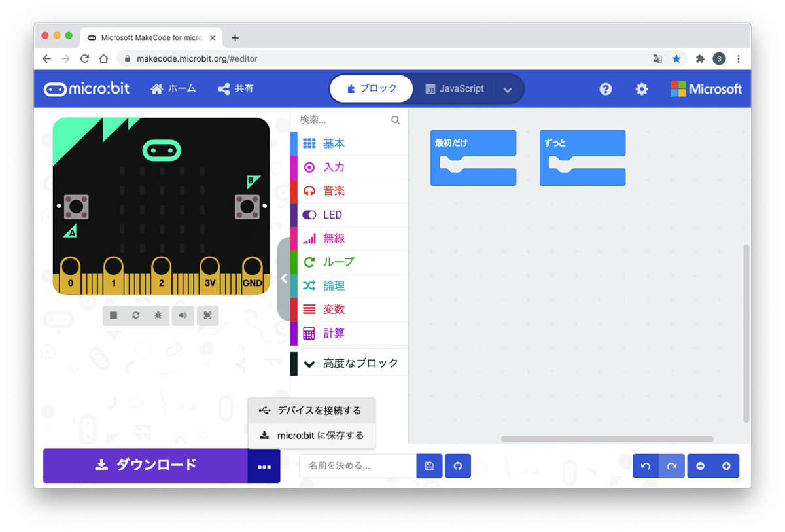This screenshot has height=532, width=785.
Task: Collapse the simulator panel with the chevron
Action: (284, 277)
